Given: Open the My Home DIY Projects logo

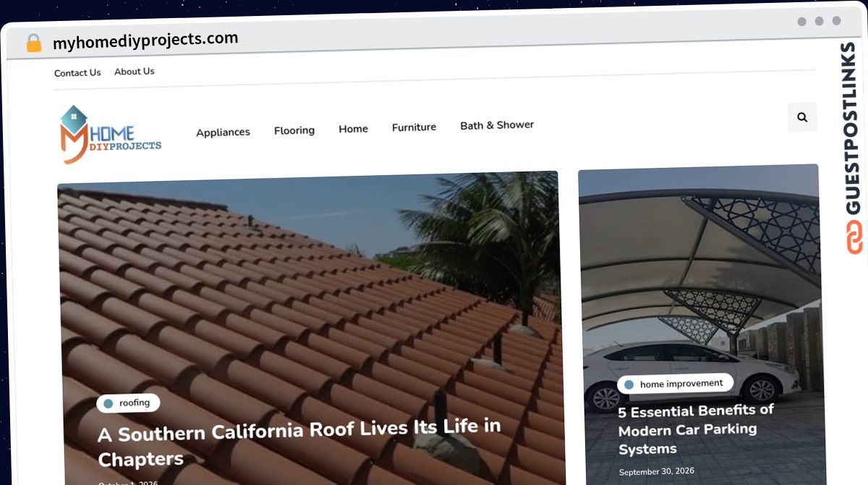Looking at the screenshot, I should tap(110, 135).
